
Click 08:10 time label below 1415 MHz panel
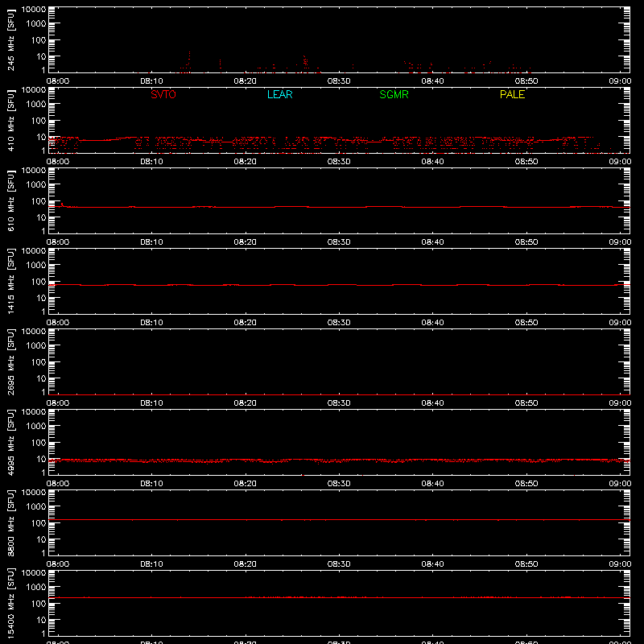click(151, 323)
